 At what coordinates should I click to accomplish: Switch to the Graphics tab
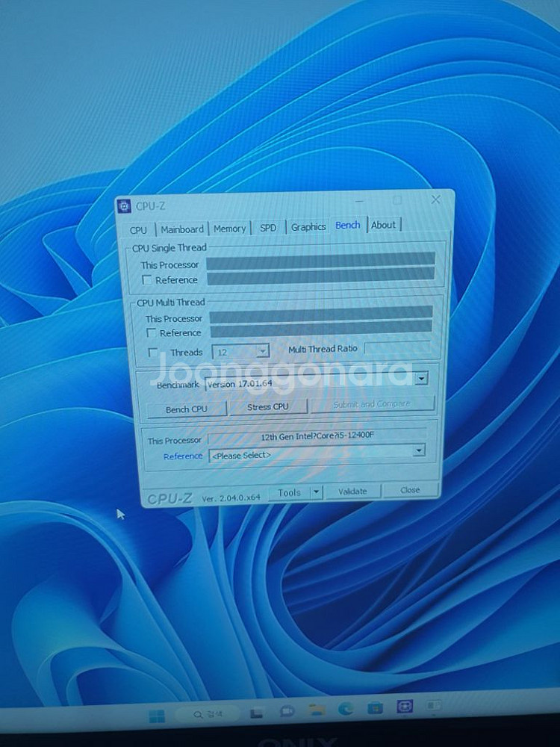coord(308,227)
